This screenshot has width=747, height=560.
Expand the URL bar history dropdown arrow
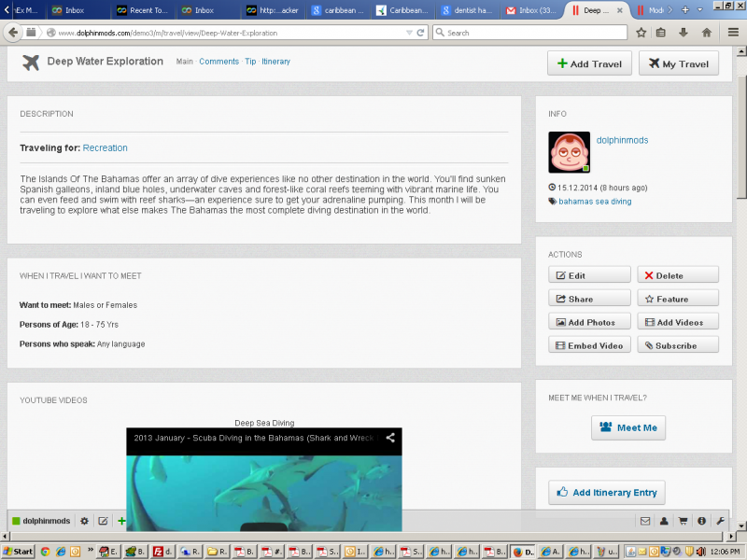coord(408,33)
